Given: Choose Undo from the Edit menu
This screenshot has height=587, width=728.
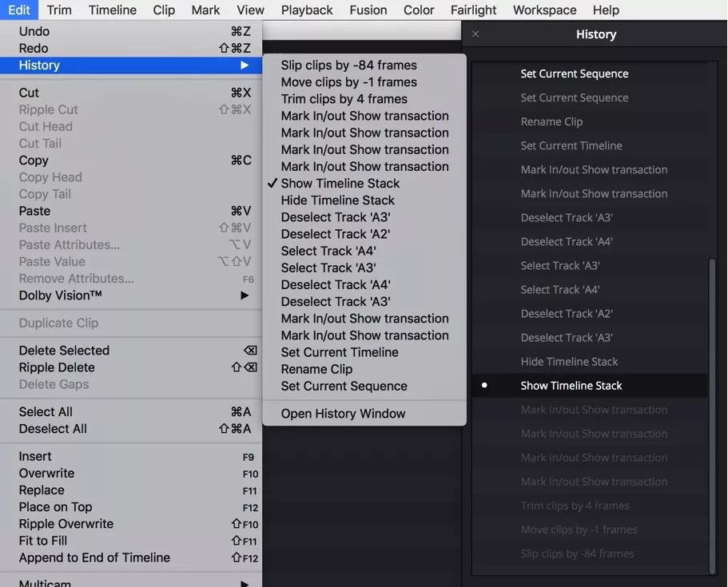Looking at the screenshot, I should point(131,31).
